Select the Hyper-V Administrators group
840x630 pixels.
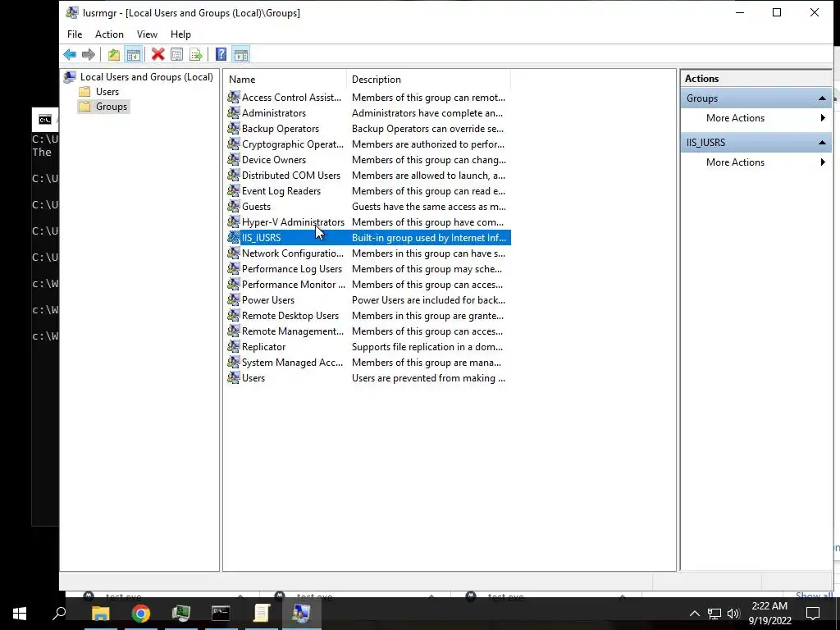pos(293,221)
